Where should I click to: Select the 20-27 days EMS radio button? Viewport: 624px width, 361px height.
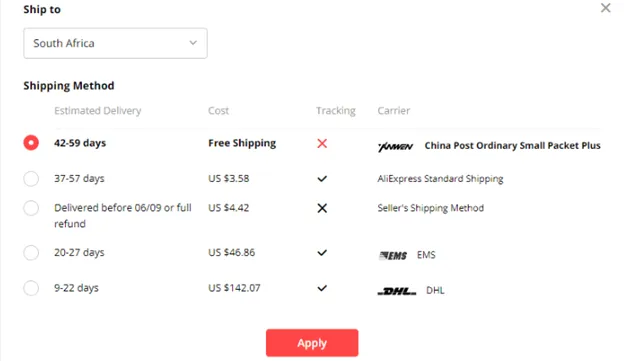pyautogui.click(x=31, y=252)
